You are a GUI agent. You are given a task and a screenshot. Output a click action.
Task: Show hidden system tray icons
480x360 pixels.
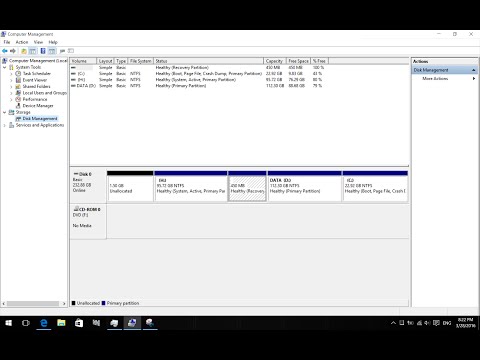click(393, 323)
